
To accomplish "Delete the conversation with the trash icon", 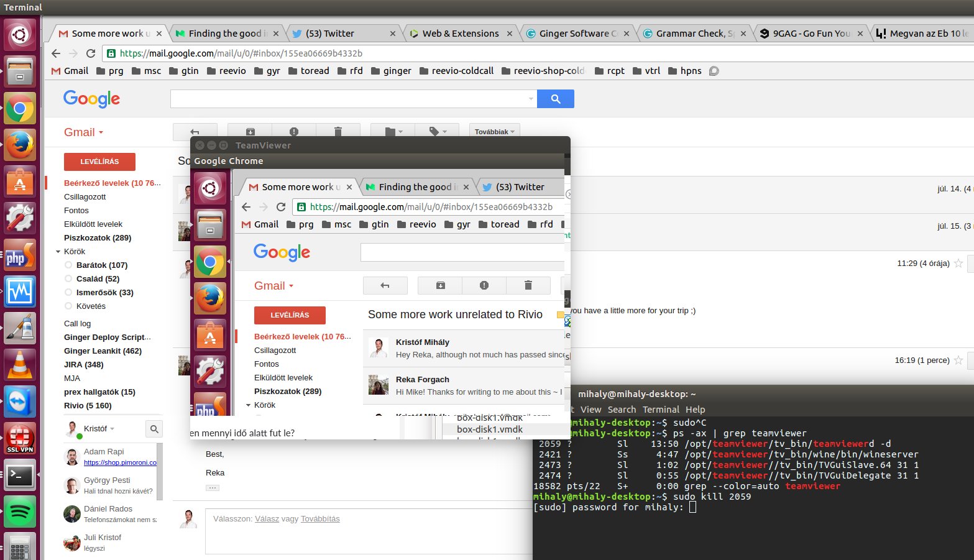I will (338, 131).
